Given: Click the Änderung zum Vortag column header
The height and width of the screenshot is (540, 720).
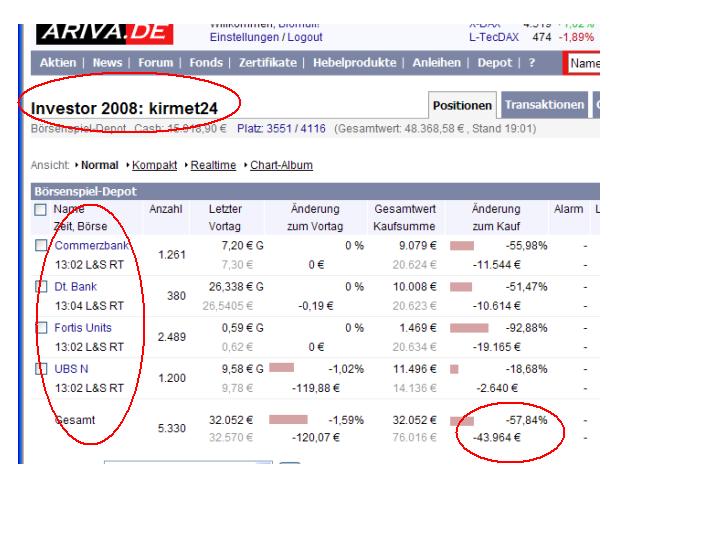Looking at the screenshot, I should coord(315,218).
